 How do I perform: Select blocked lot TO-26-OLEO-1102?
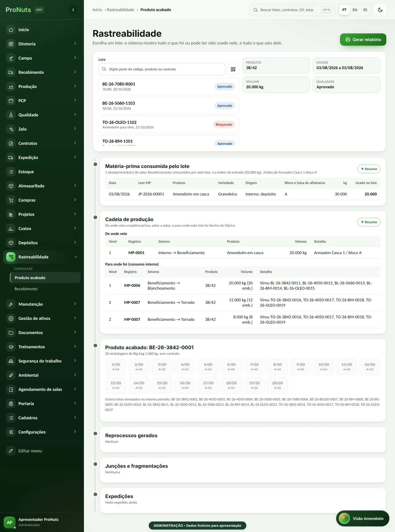169,124
